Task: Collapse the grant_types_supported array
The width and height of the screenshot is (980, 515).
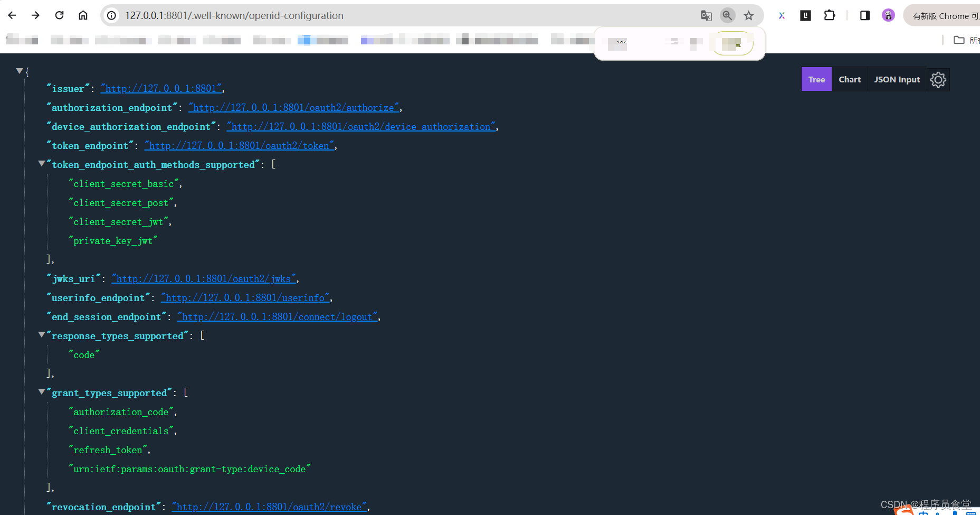Action: coord(42,391)
